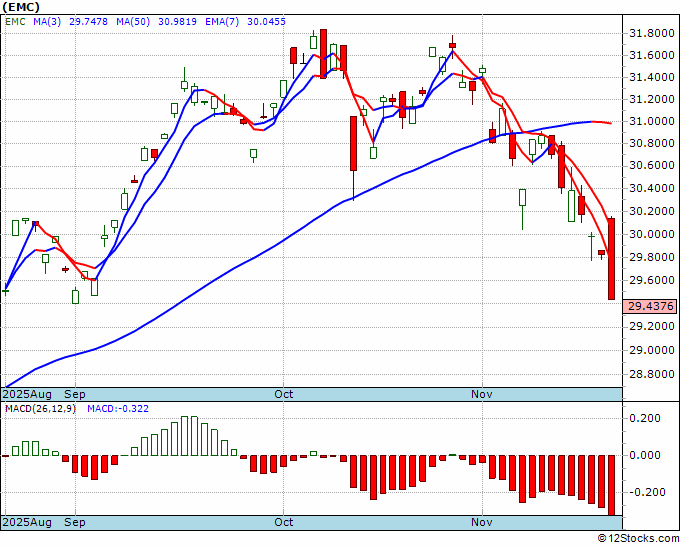Click Sep on MACD date axis

point(75,522)
